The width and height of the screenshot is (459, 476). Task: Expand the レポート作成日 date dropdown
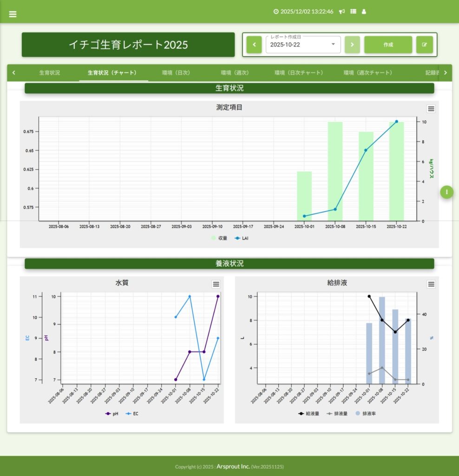pyautogui.click(x=333, y=45)
